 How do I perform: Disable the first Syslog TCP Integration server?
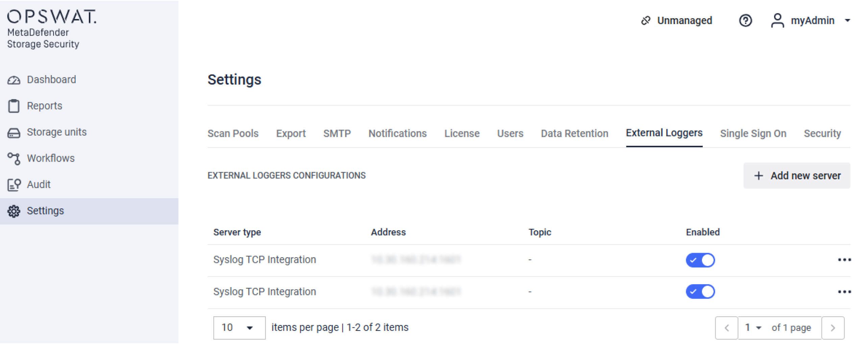(700, 260)
